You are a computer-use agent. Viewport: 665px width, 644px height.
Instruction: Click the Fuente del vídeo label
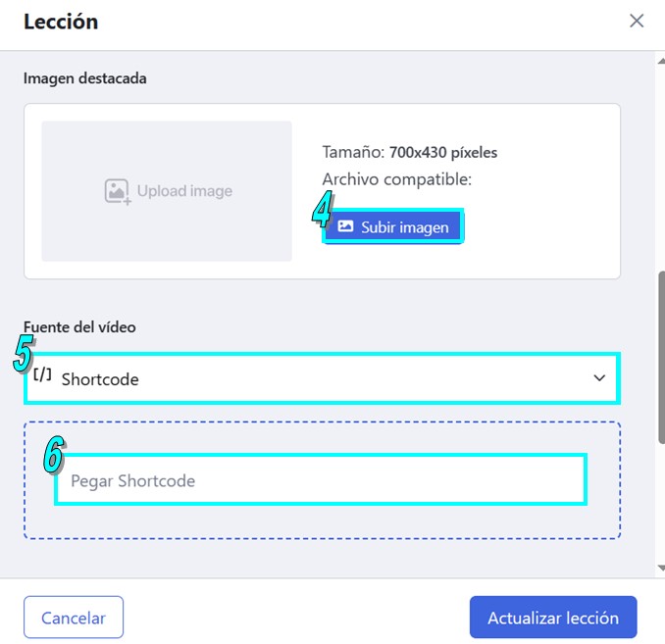(79, 326)
